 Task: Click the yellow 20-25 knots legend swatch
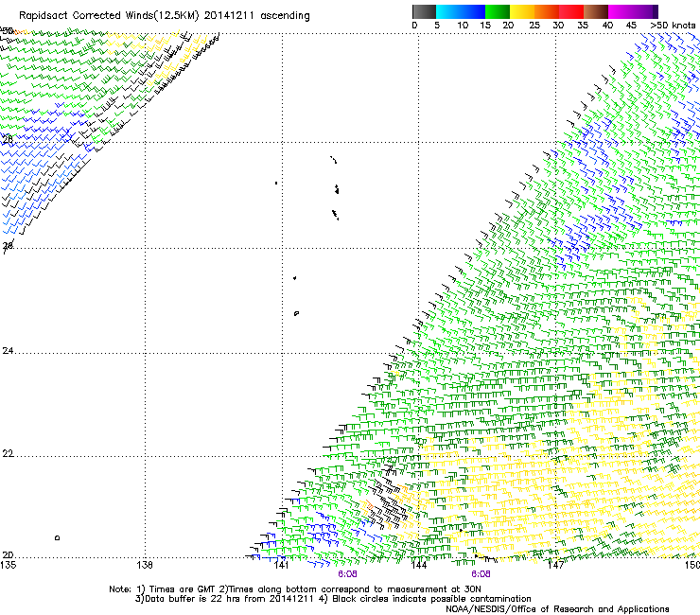pyautogui.click(x=522, y=11)
